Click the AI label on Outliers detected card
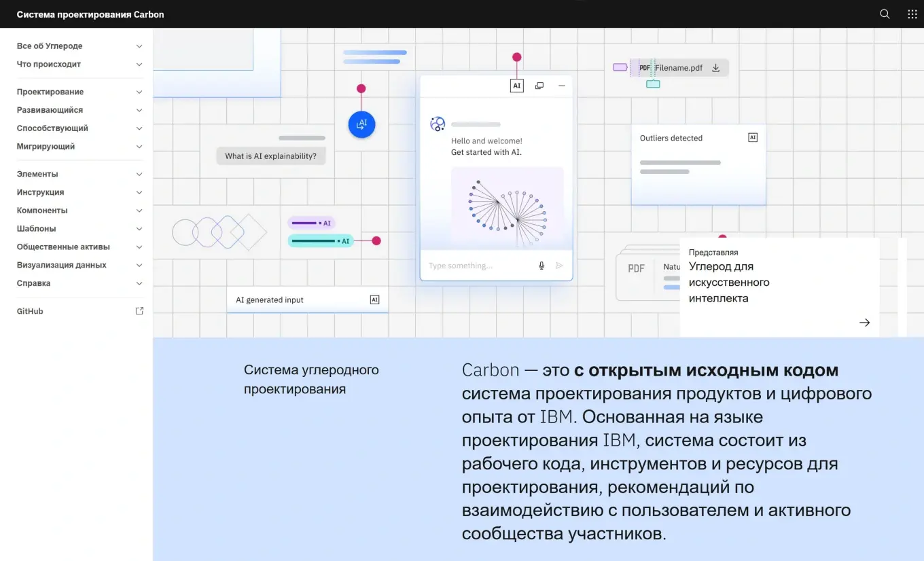This screenshot has width=924, height=561. click(x=752, y=137)
